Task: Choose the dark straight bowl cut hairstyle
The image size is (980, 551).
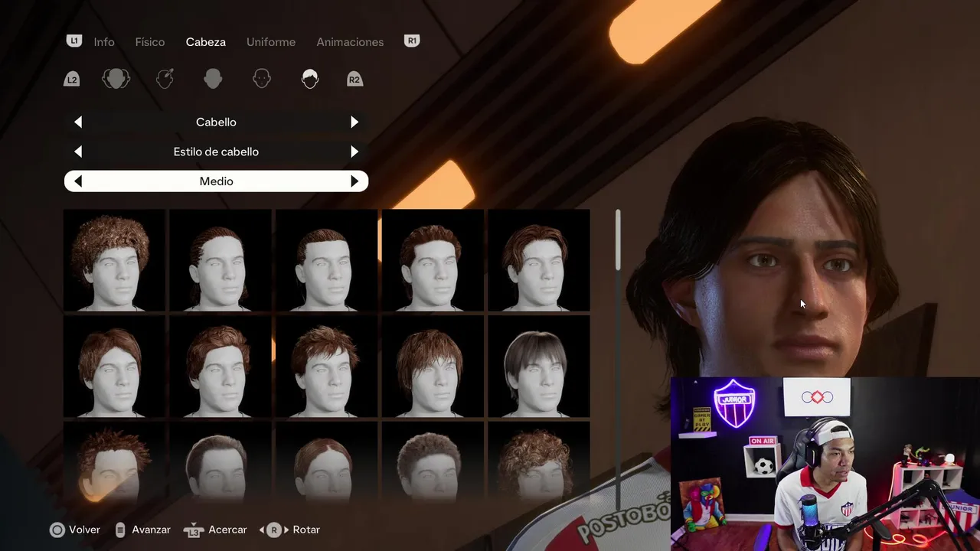Action: pyautogui.click(x=538, y=367)
